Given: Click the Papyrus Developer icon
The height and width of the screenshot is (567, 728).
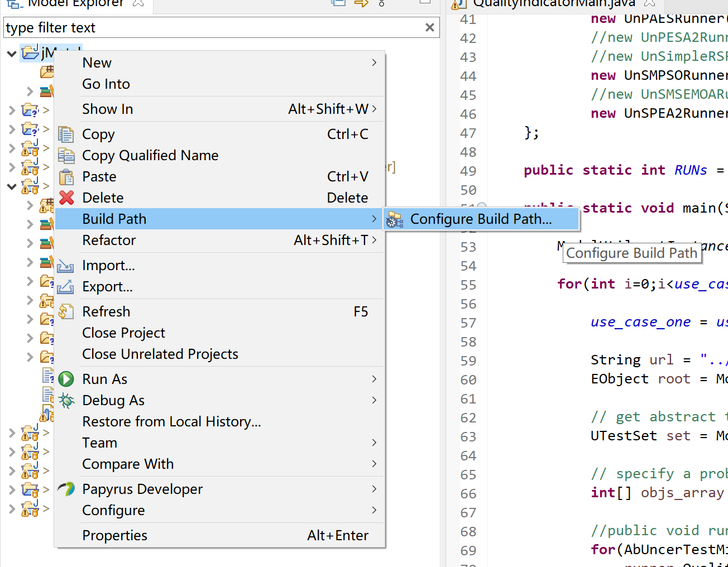Looking at the screenshot, I should [66, 489].
